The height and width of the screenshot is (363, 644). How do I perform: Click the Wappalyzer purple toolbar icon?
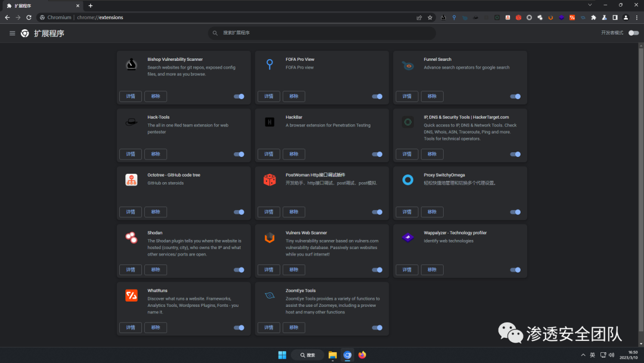coord(561,18)
